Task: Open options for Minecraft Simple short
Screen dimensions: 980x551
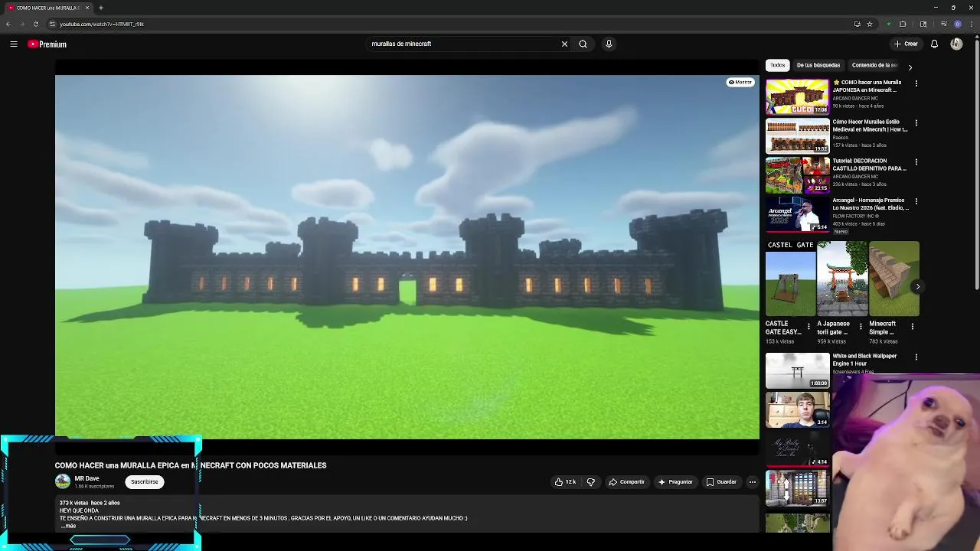Action: (913, 327)
